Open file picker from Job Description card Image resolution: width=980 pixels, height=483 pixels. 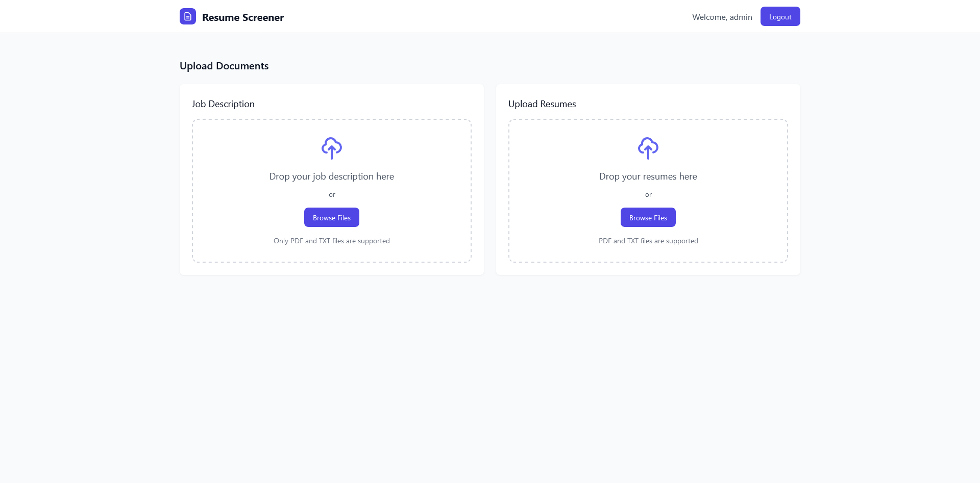pyautogui.click(x=331, y=217)
